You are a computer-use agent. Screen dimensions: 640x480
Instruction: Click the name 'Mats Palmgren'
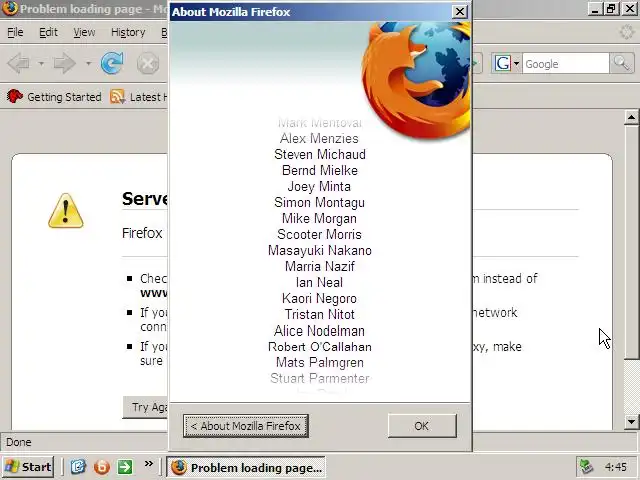tap(320, 362)
